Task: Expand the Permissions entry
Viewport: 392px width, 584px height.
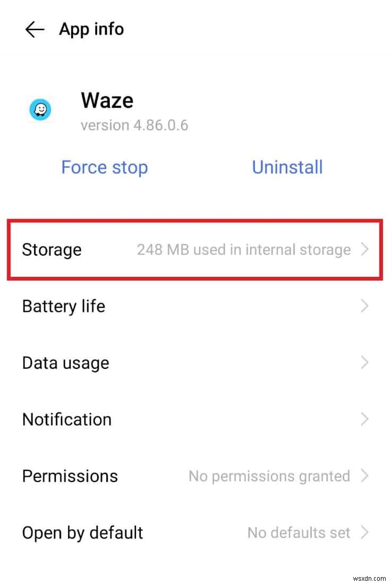Action: pyautogui.click(x=364, y=476)
